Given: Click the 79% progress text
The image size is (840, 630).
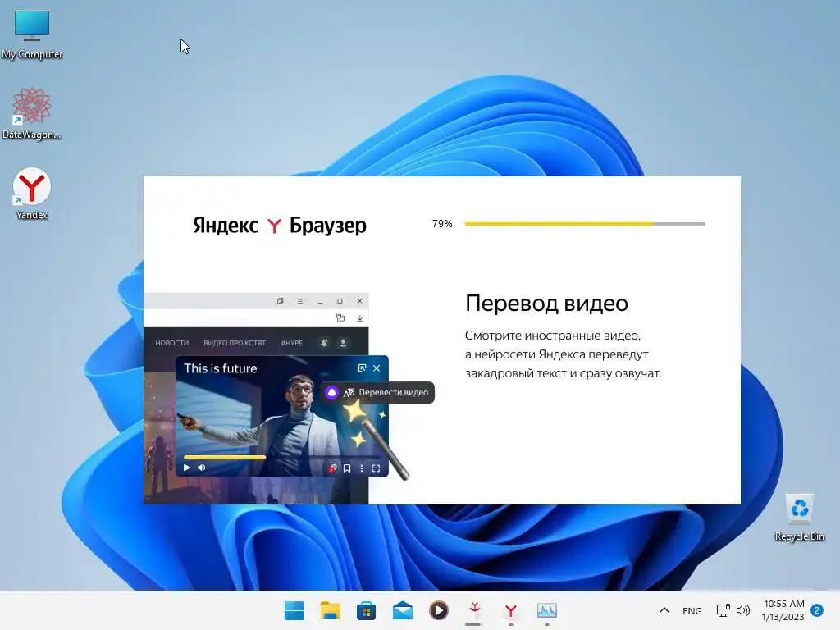Looking at the screenshot, I should click(442, 224).
